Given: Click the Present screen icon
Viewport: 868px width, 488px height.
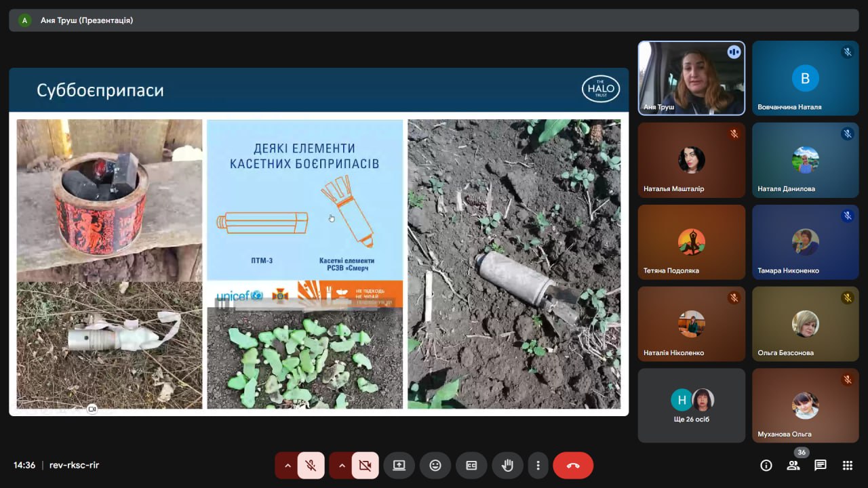Looking at the screenshot, I should [x=399, y=466].
